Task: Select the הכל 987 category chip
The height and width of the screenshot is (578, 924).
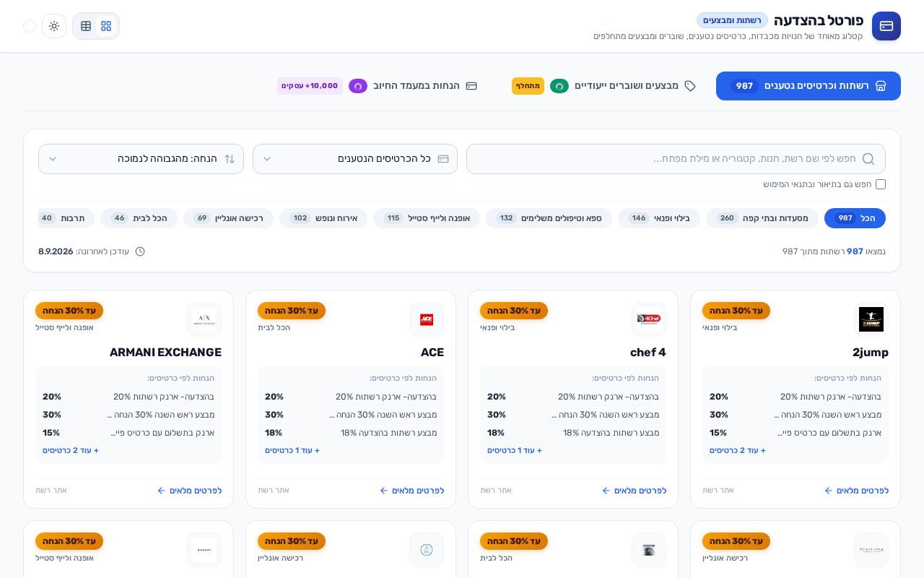Action: click(855, 218)
